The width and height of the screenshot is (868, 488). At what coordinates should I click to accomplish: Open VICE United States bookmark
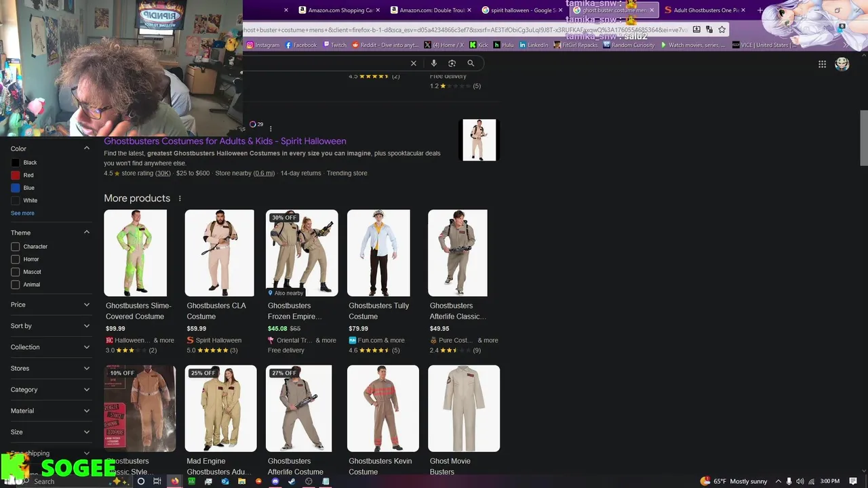(x=763, y=45)
